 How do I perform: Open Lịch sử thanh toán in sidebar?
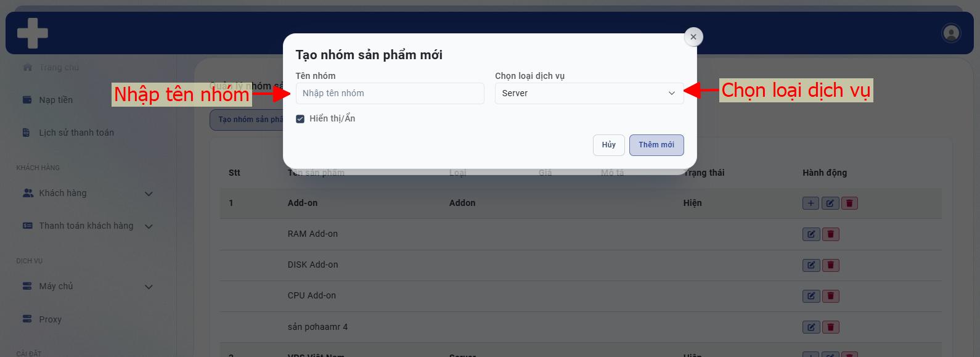tap(76, 133)
